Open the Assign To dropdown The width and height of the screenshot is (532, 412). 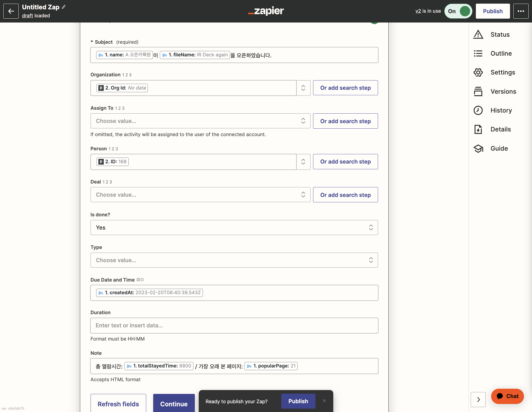[200, 121]
